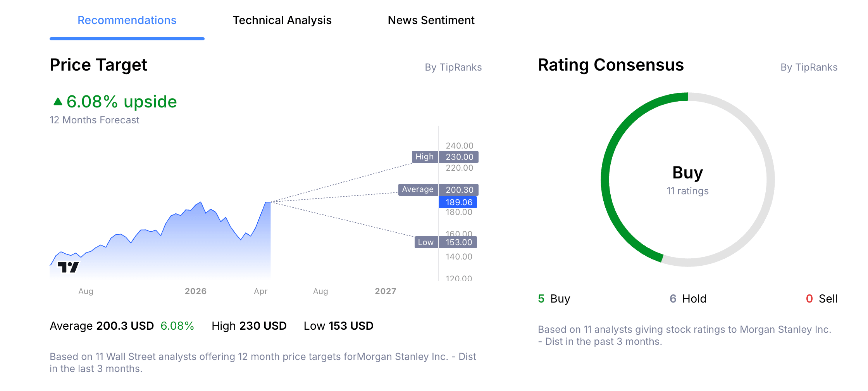Open TipRanks link next to Price Target
Viewport: 868px width, 391px height.
(454, 67)
